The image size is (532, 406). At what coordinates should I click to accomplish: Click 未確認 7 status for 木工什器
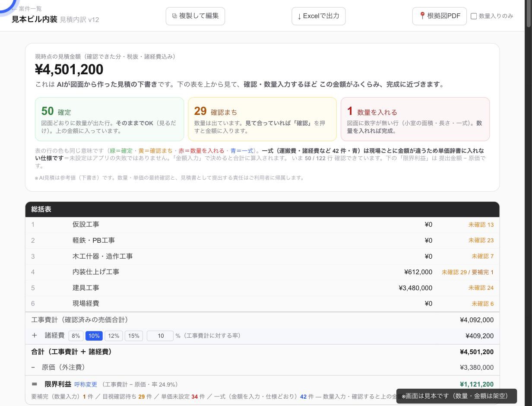pos(482,256)
